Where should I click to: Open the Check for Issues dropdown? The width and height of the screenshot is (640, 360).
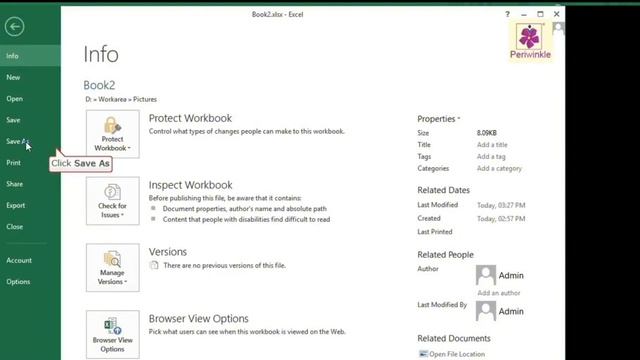pos(113,201)
